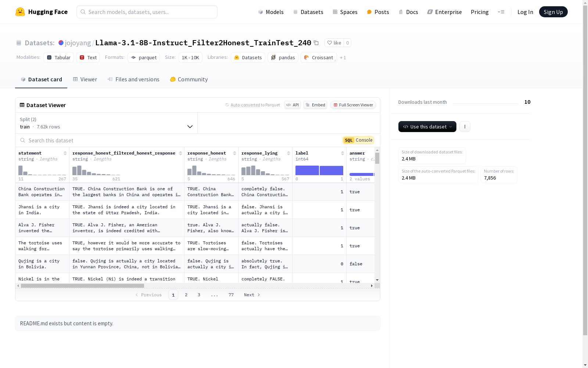Go to page 3 of the table

pos(199,295)
